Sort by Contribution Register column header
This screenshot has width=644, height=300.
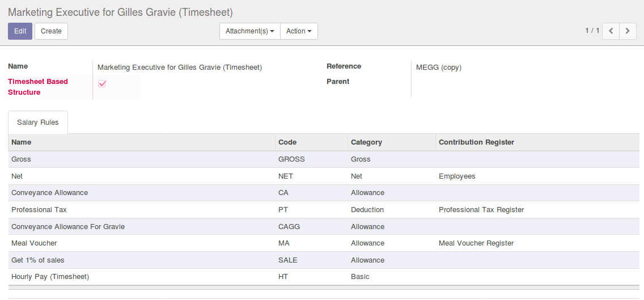476,142
